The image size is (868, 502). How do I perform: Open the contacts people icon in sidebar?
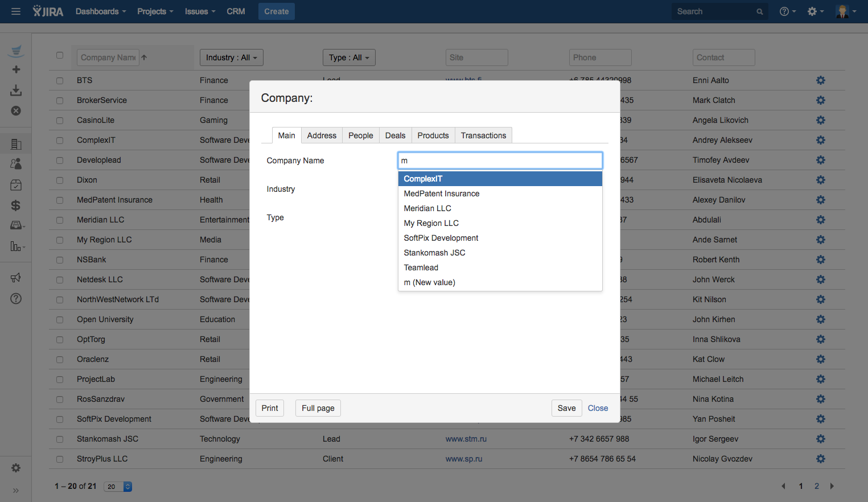point(16,164)
